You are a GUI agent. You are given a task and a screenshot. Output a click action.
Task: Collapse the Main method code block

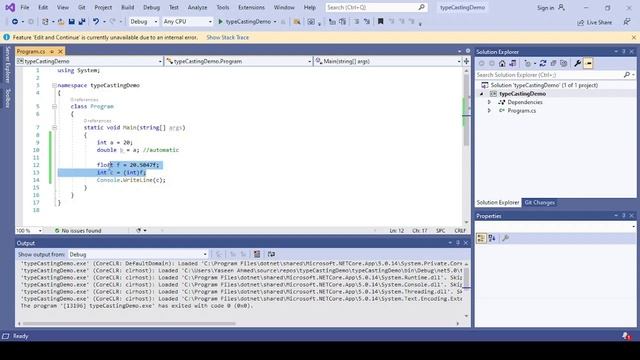click(54, 128)
